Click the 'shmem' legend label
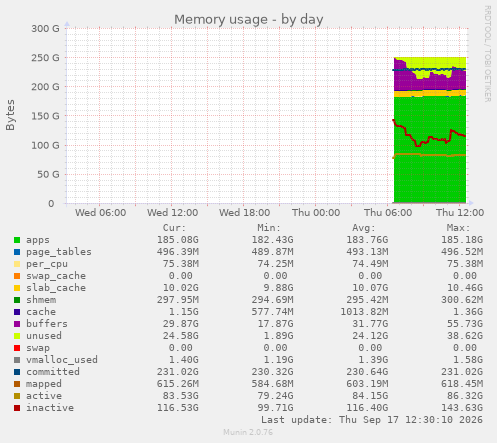 41,300
